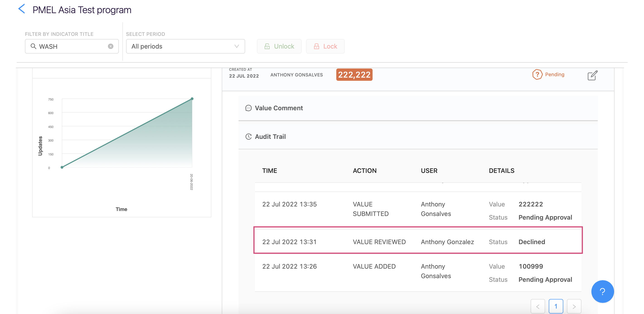Clear the WASH filter text

[110, 46]
